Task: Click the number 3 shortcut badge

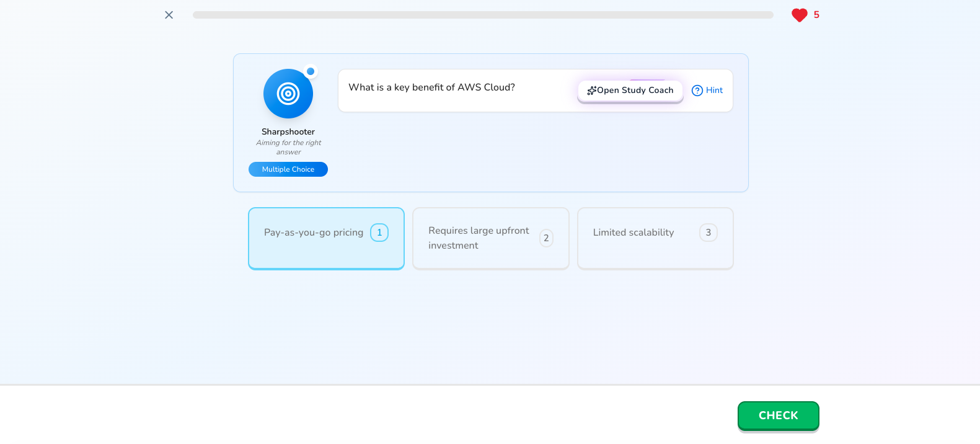Action: coord(709,233)
